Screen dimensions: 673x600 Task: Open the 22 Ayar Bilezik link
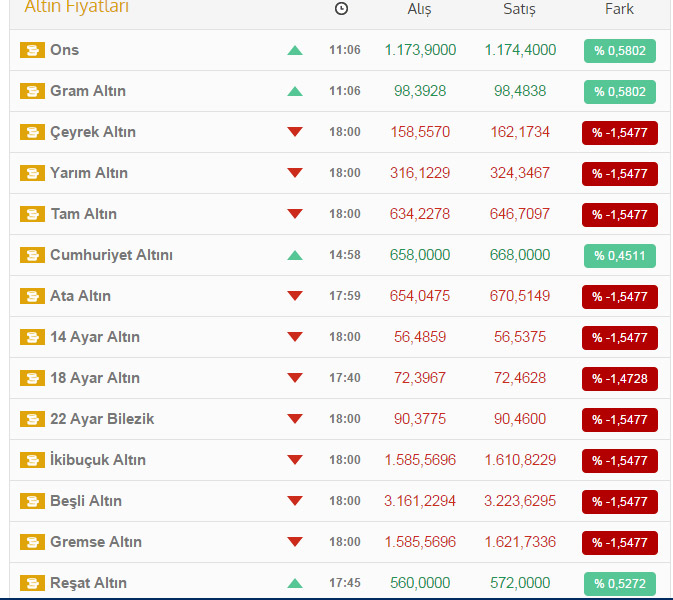tap(102, 419)
